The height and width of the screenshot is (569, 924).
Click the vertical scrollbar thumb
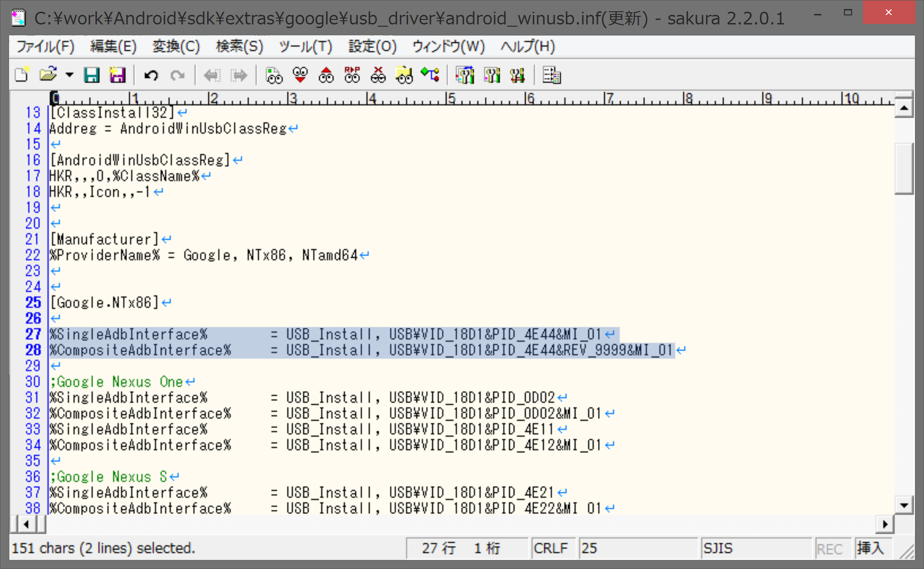[904, 168]
